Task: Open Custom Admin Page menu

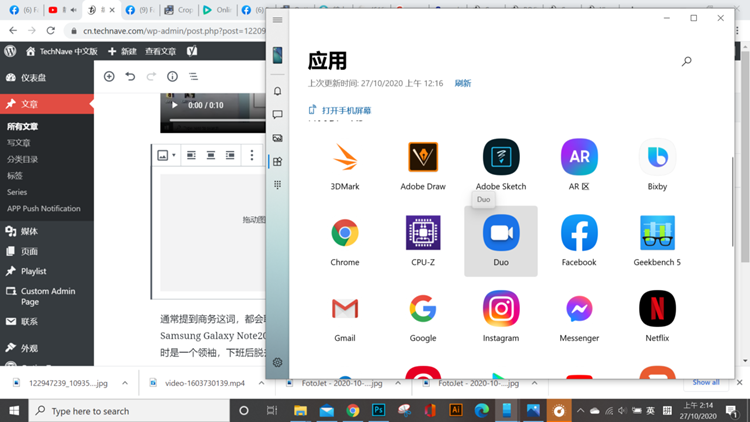Action: [47, 296]
